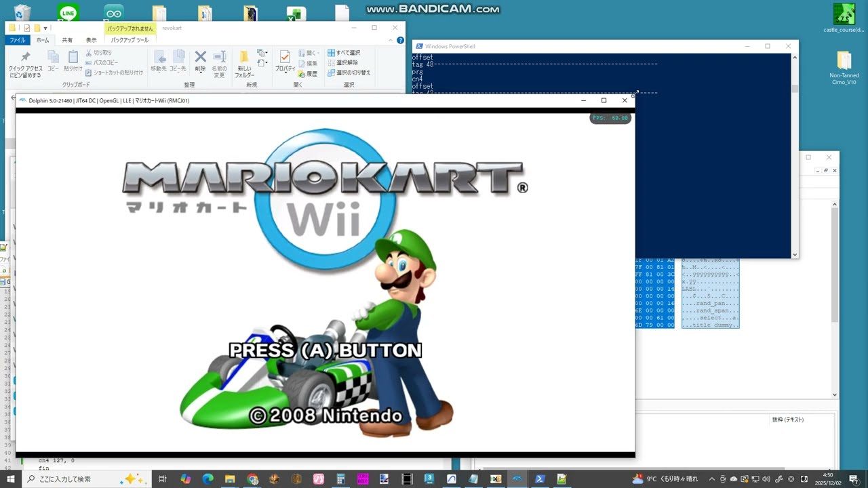Image resolution: width=868 pixels, height=488 pixels.
Task: Open the Copilot taskbar icon
Action: (186, 479)
